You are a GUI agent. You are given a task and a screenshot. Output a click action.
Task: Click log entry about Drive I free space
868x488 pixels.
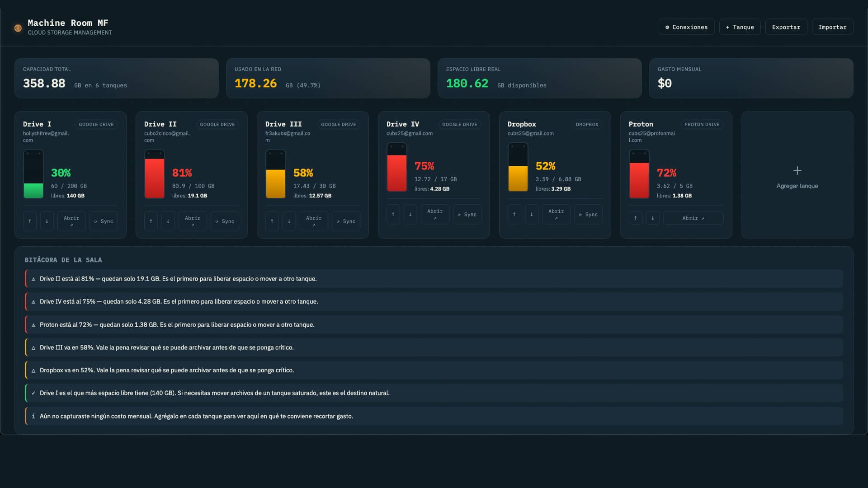tap(434, 393)
